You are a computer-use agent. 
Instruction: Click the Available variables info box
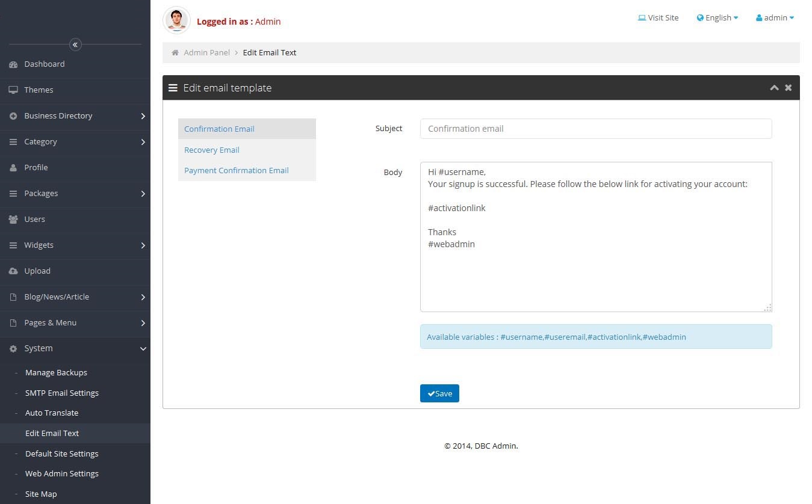click(x=596, y=337)
